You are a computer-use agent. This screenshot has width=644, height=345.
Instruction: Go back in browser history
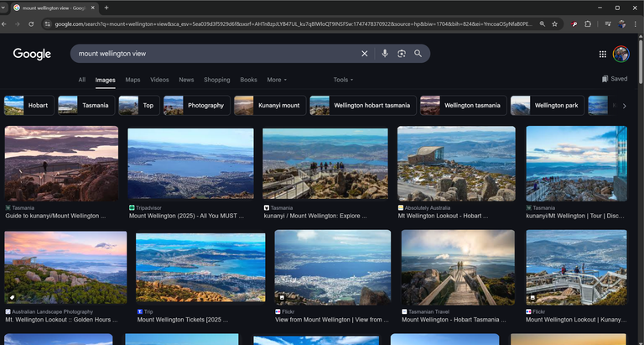point(3,24)
